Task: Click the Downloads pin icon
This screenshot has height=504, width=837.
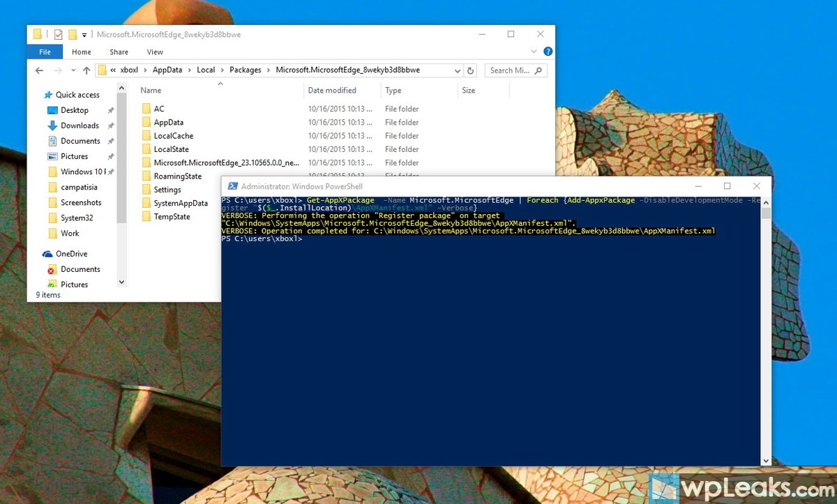Action: coord(110,125)
